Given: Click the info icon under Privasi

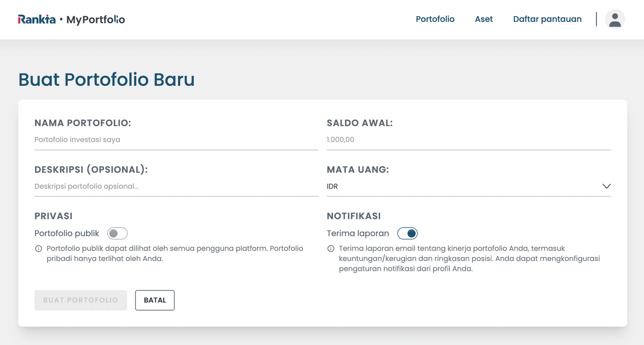Looking at the screenshot, I should pos(38,248).
